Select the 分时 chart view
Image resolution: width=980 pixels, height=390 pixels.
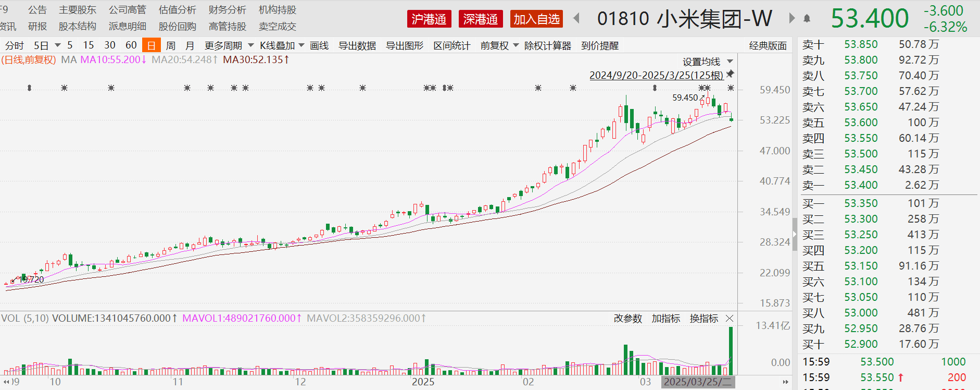tap(15, 45)
